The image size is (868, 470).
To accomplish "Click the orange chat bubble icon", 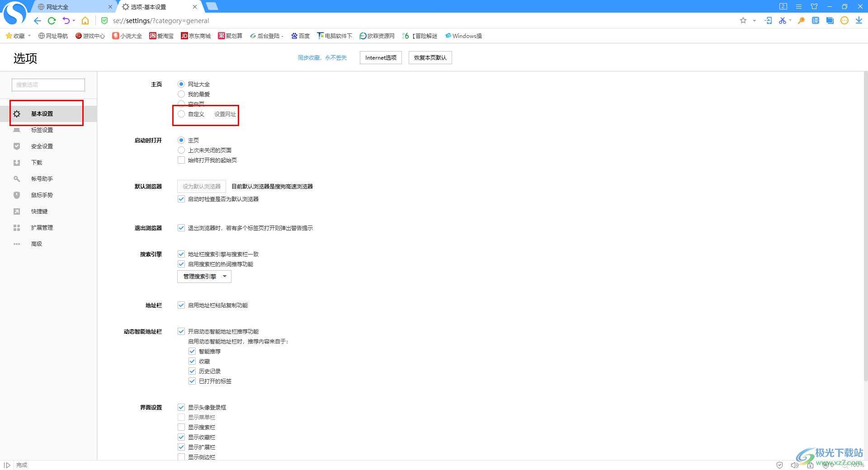I will [844, 20].
